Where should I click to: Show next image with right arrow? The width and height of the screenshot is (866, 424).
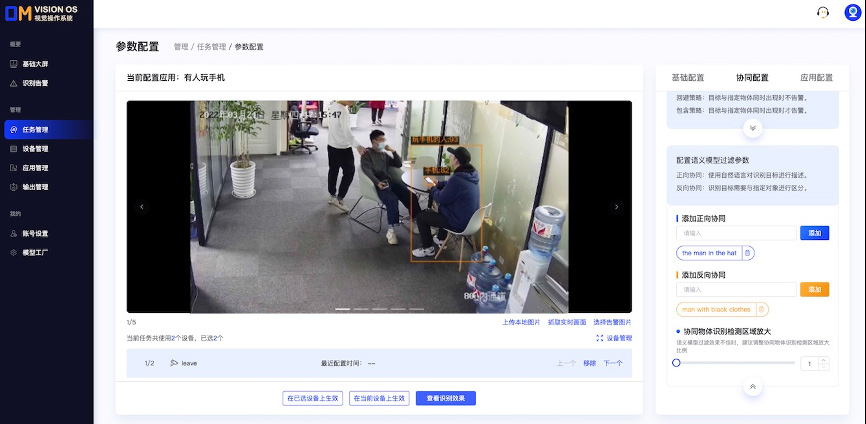point(616,207)
